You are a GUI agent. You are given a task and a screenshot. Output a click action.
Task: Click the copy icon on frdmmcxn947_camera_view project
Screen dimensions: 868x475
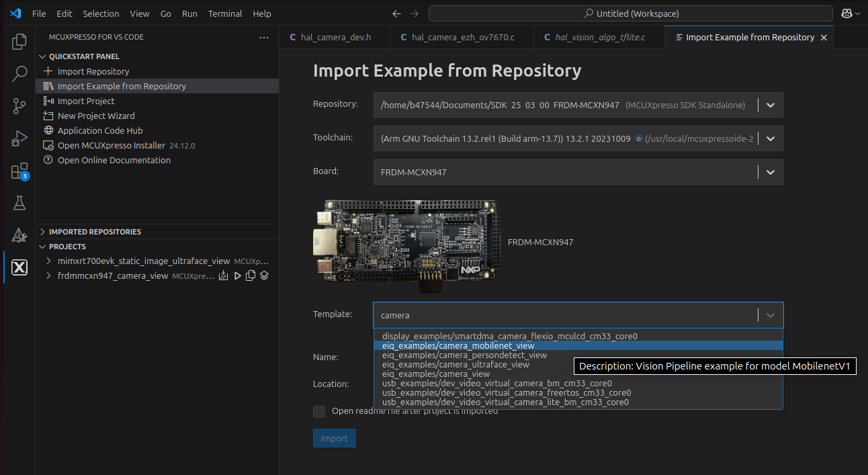(251, 275)
